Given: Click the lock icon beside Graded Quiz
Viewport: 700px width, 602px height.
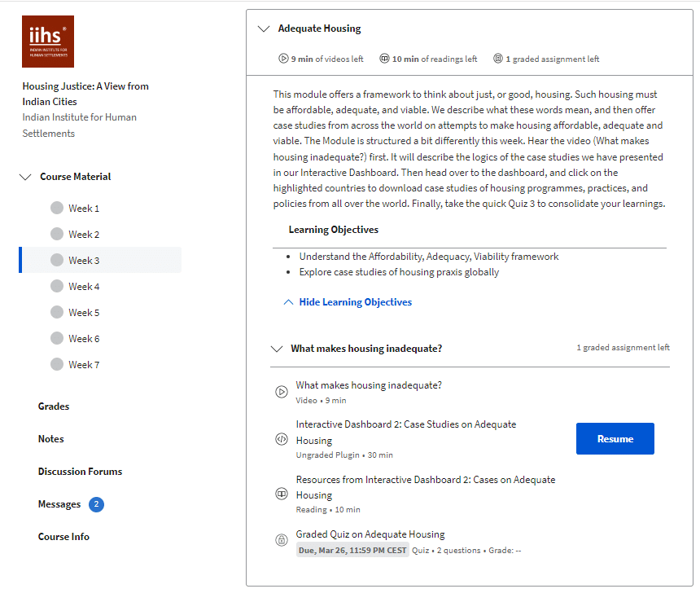Looking at the screenshot, I should (282, 540).
